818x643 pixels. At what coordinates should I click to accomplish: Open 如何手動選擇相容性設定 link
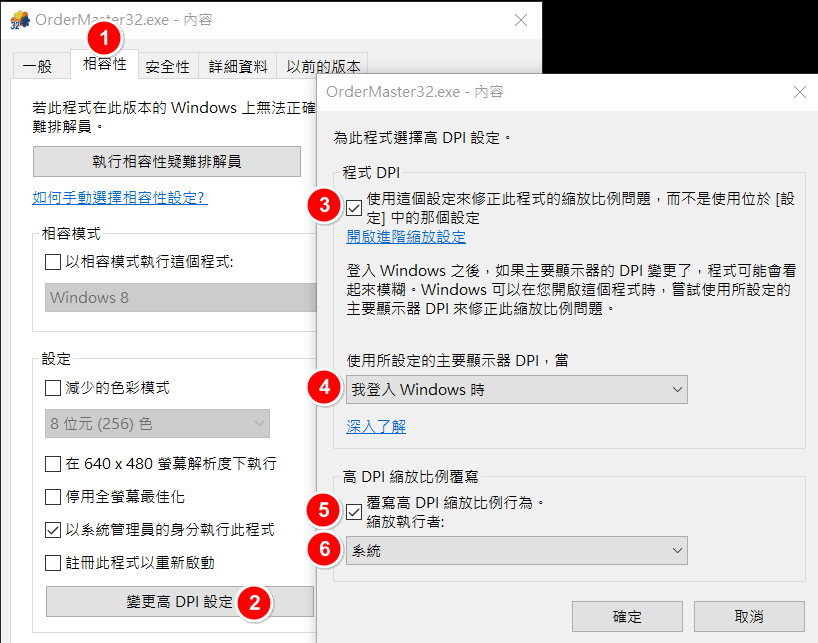click(x=119, y=198)
